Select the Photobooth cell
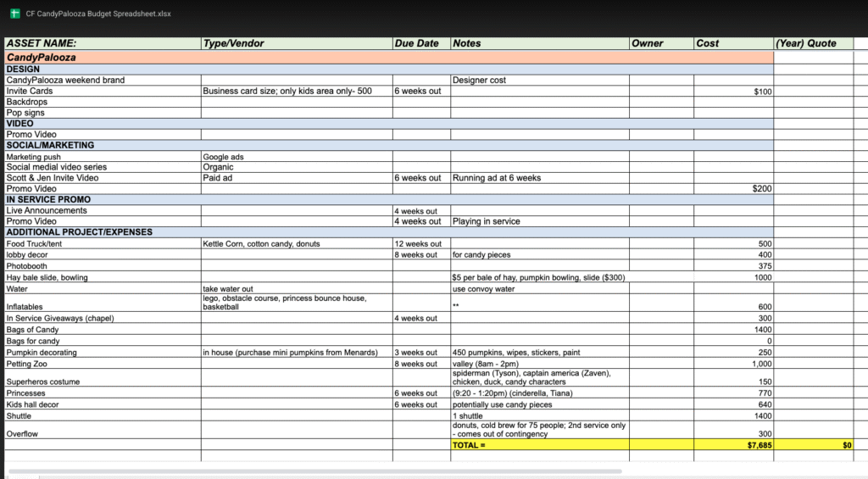 [103, 266]
